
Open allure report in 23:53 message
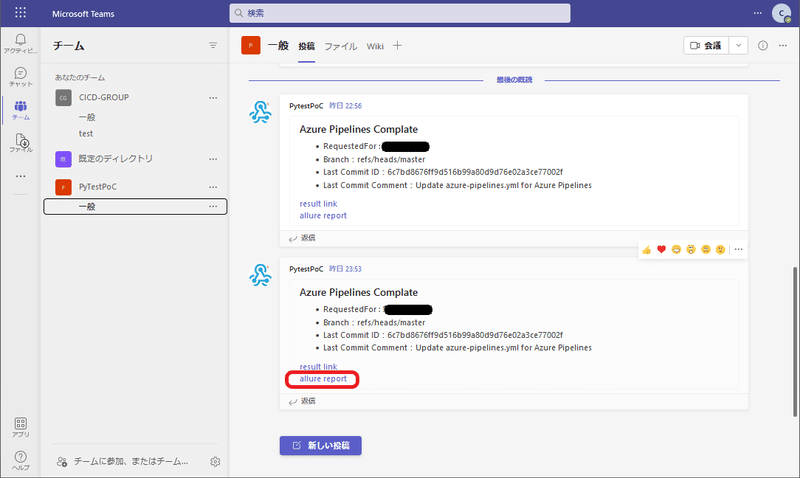323,379
